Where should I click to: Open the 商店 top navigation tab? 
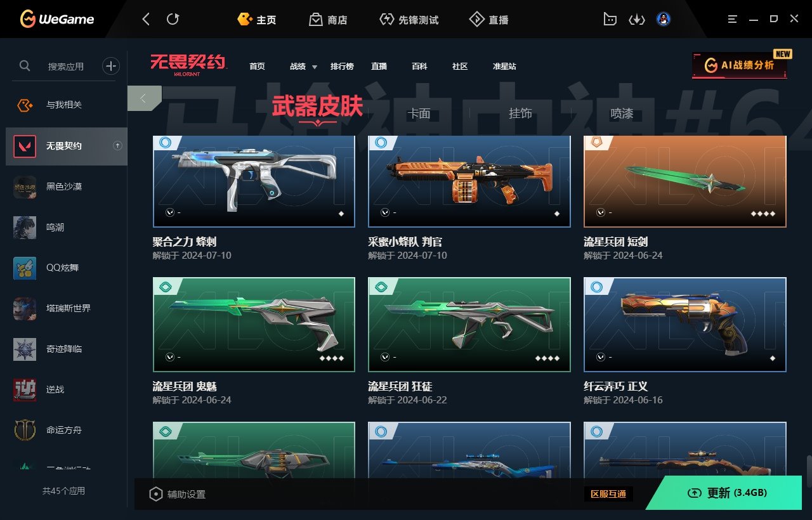(328, 20)
